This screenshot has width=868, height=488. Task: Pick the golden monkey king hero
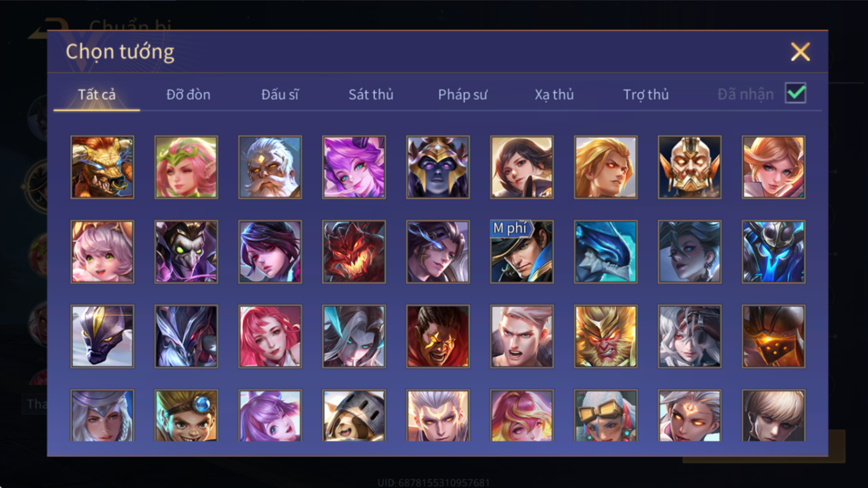click(605, 336)
